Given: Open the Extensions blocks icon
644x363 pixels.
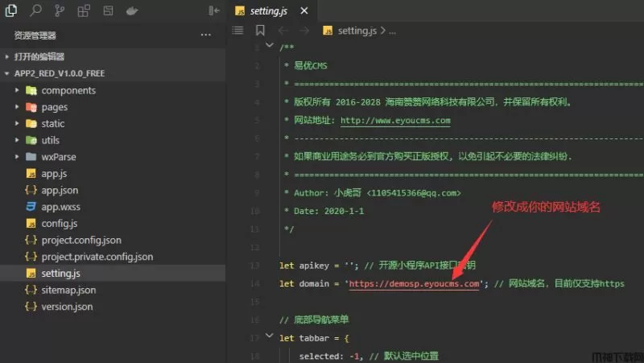Looking at the screenshot, I should (x=85, y=10).
